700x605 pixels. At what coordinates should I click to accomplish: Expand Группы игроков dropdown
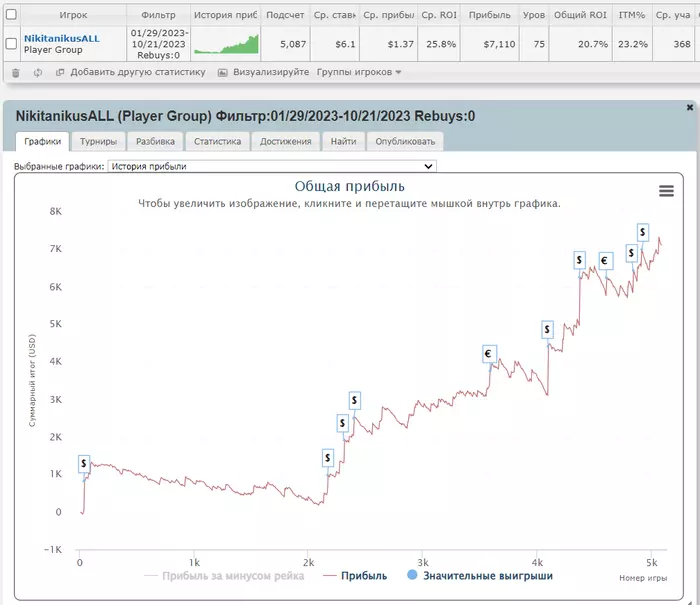(359, 72)
